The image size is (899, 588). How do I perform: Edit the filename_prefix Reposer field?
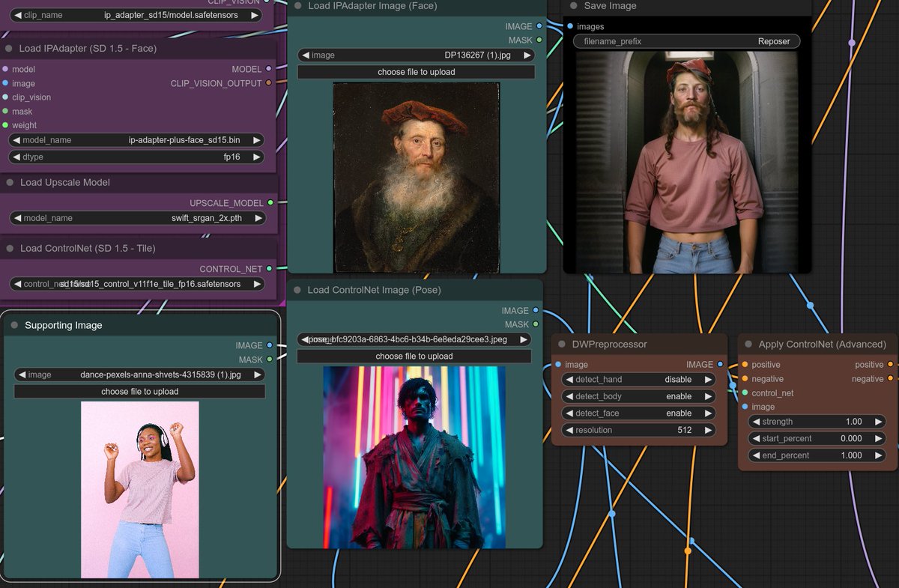[x=687, y=41]
